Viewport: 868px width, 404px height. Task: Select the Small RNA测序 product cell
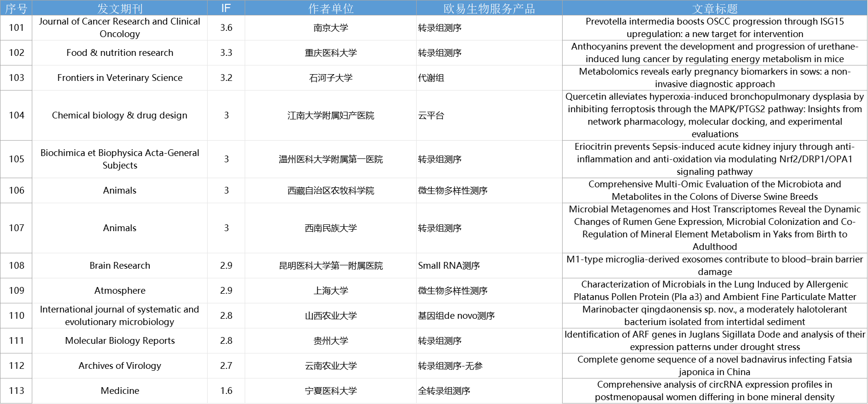[x=489, y=266]
